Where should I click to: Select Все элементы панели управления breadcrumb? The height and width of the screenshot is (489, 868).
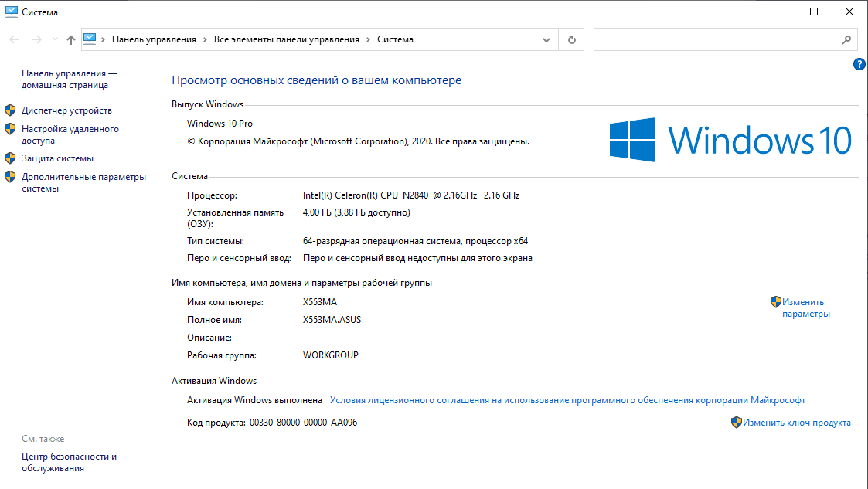[x=286, y=39]
